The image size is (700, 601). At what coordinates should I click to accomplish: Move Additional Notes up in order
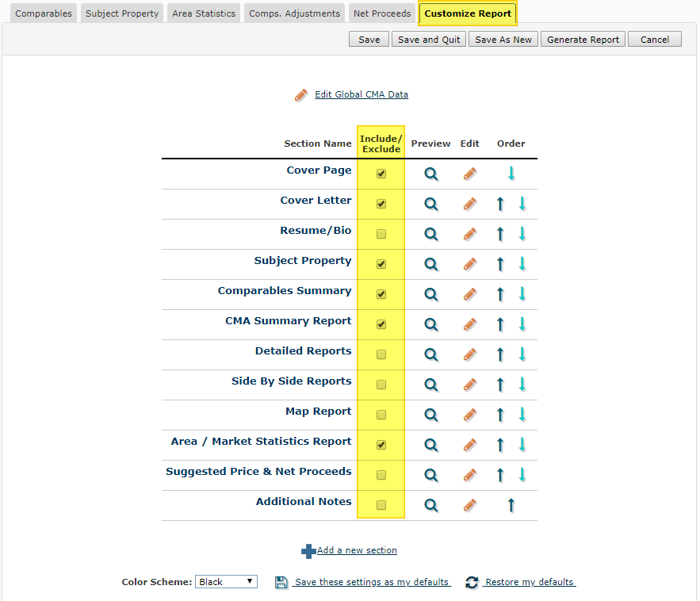(x=511, y=505)
